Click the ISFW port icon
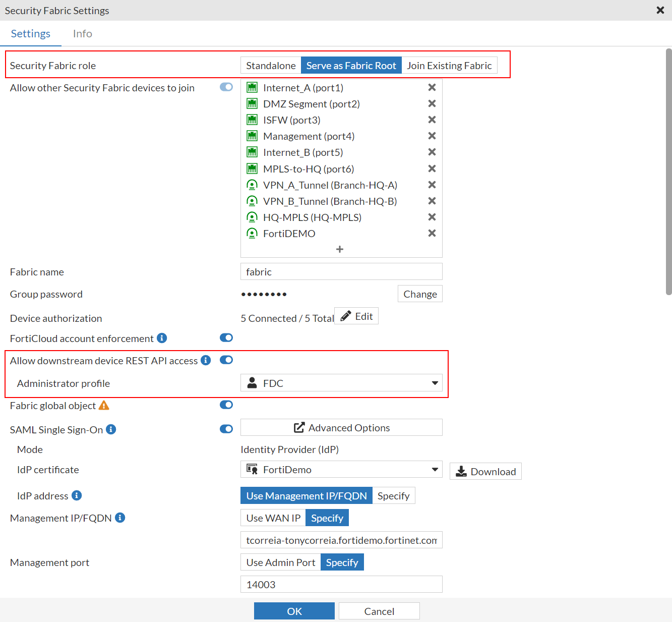The height and width of the screenshot is (622, 672). tap(252, 120)
